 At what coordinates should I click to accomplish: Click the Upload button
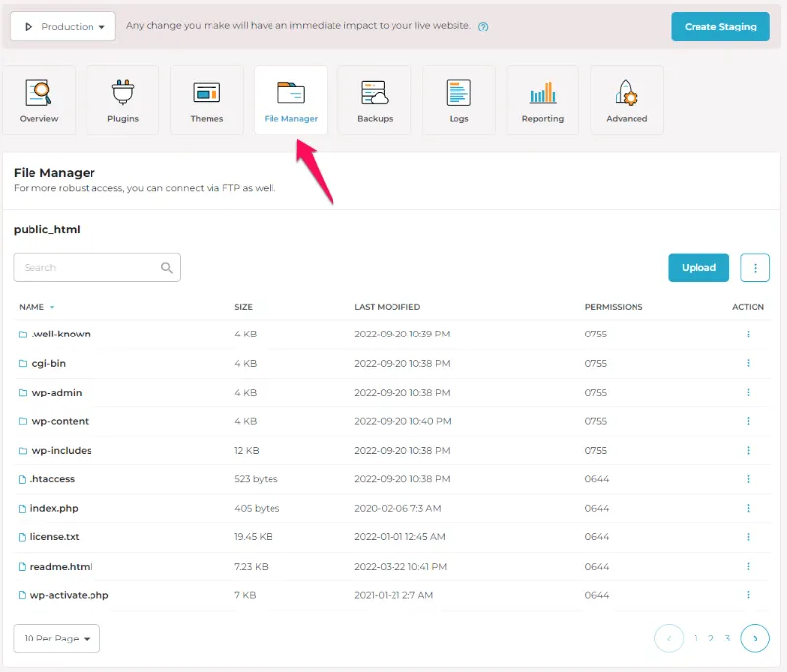(x=698, y=267)
